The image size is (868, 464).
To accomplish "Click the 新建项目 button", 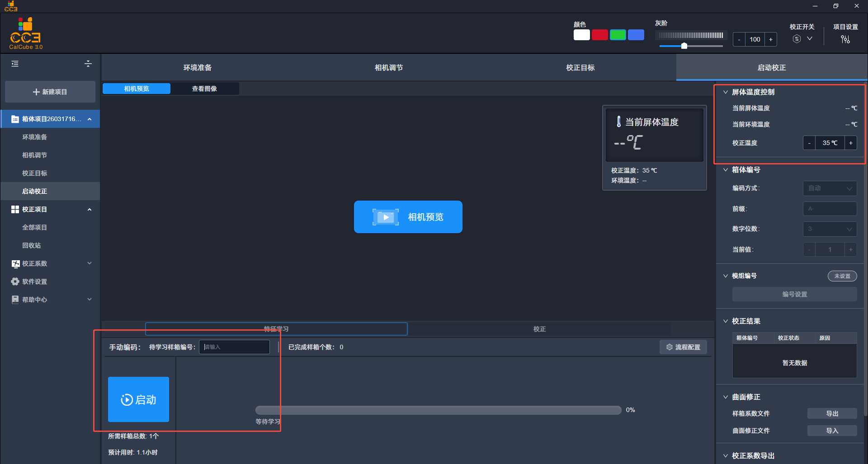I will tap(50, 92).
